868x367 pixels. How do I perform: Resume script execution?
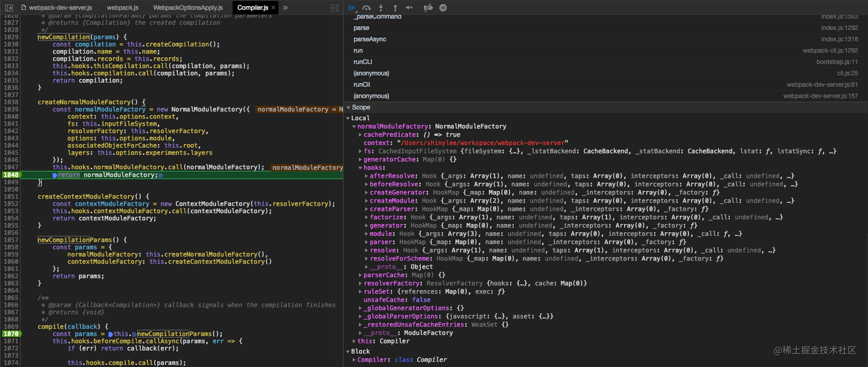[352, 8]
